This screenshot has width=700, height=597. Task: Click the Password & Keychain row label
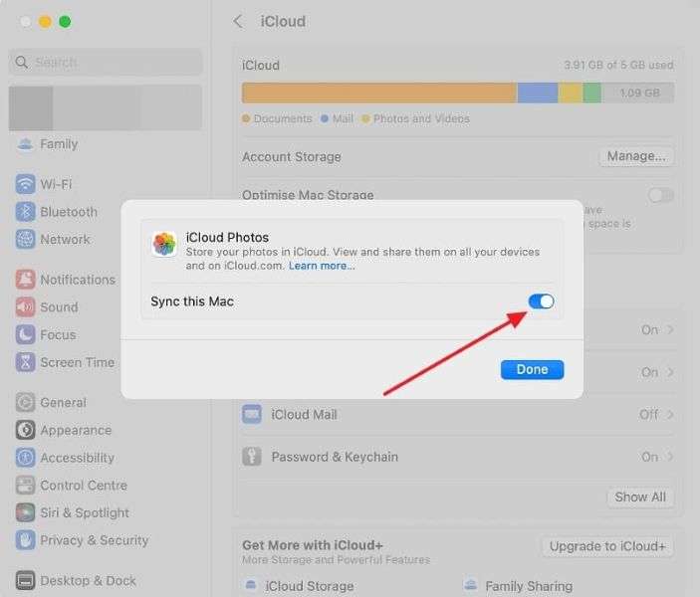coord(335,457)
